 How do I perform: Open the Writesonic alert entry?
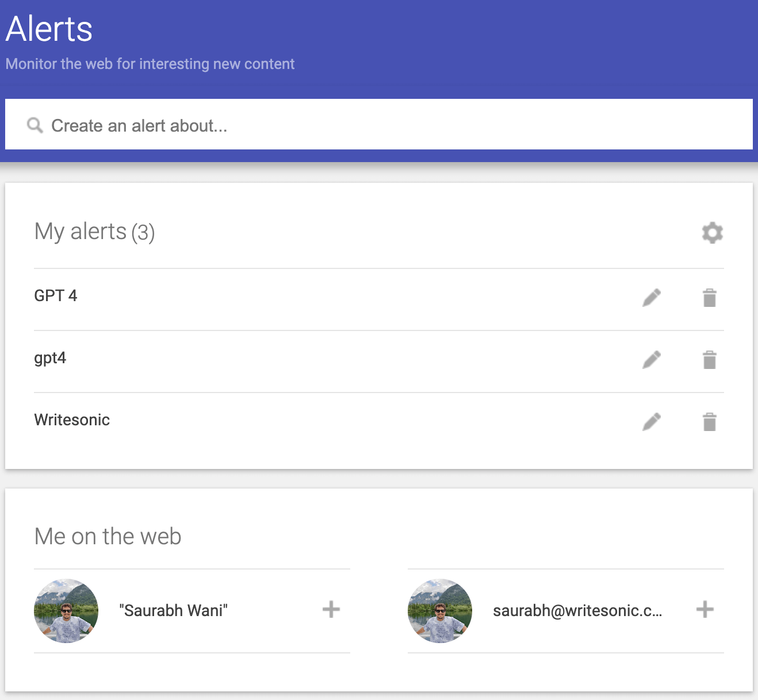click(72, 420)
